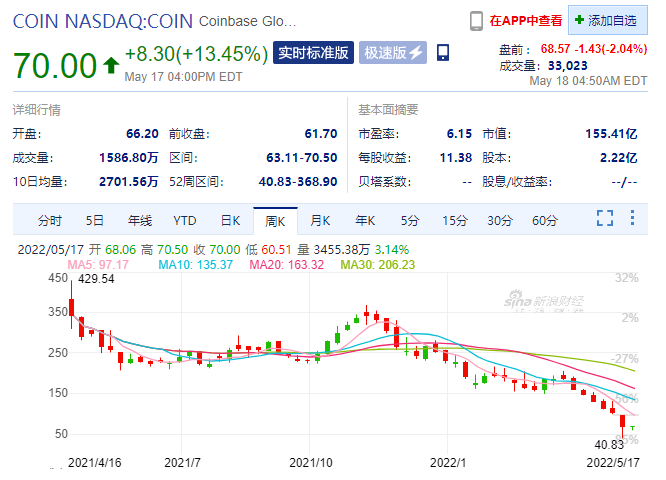Click the 429.54 high price marker
The width and height of the screenshot is (666, 480).
pyautogui.click(x=96, y=279)
